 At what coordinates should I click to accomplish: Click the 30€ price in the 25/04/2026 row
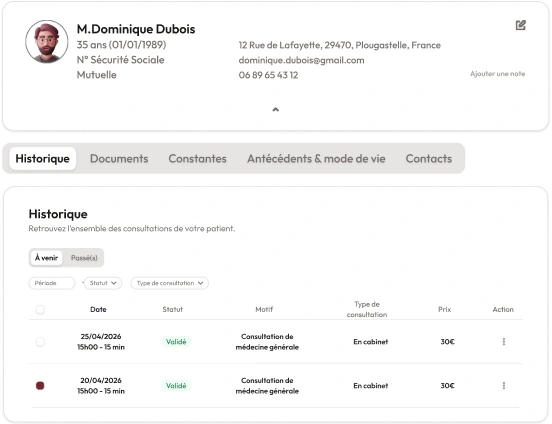click(x=447, y=342)
